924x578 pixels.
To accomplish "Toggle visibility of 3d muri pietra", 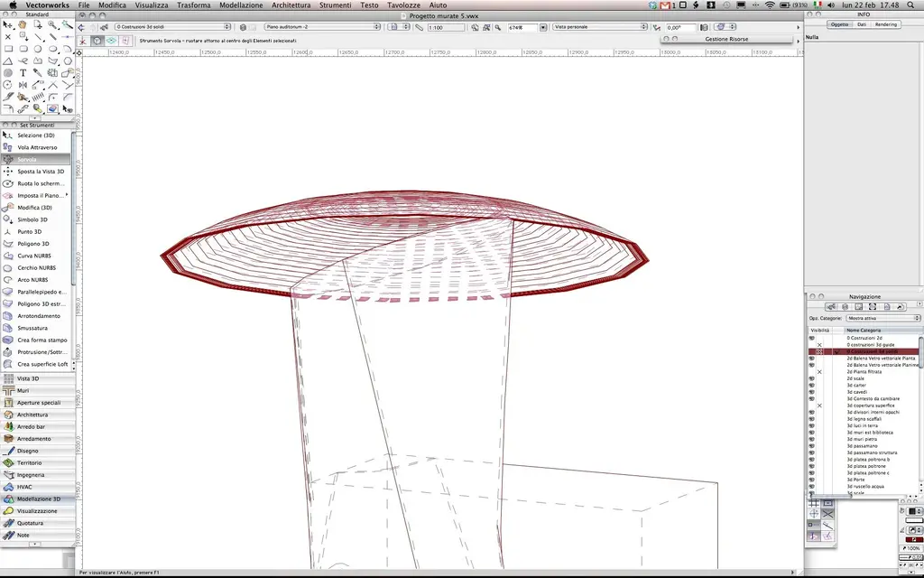I will click(812, 439).
